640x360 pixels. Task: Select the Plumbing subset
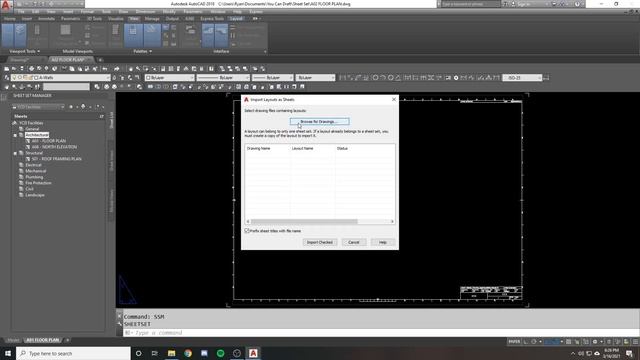[x=34, y=177]
